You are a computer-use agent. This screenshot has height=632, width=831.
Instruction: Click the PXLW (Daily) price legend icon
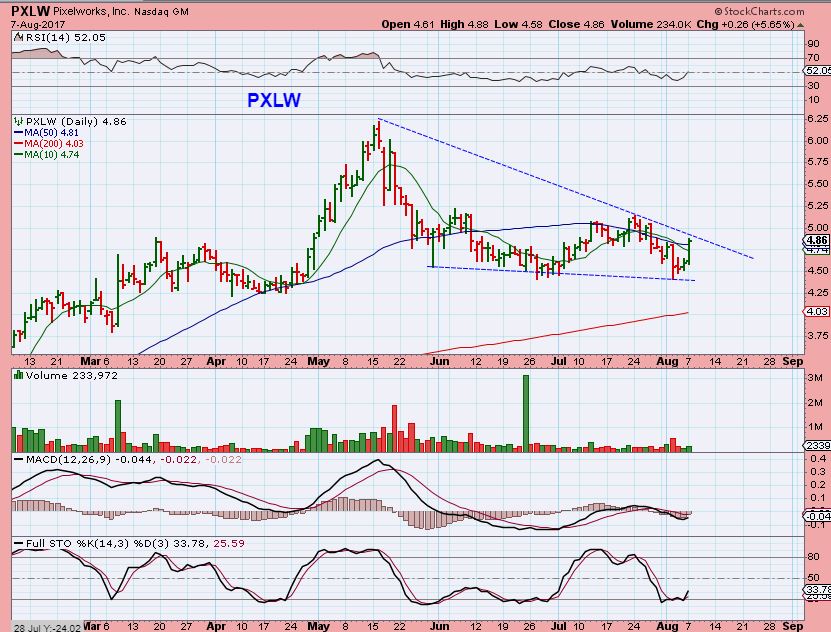(19, 121)
